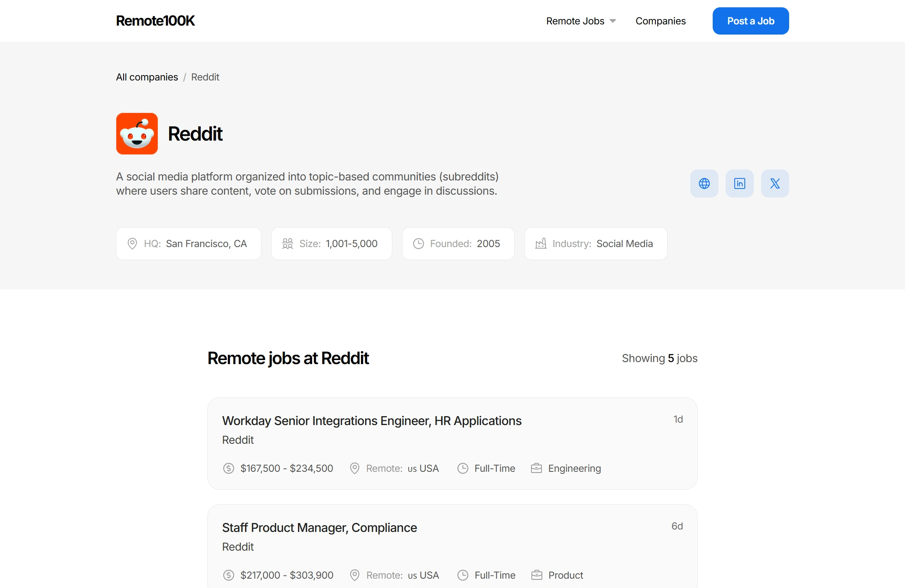Click the Reddit company name heading
Viewport: 905px width, 588px height.
coord(195,134)
